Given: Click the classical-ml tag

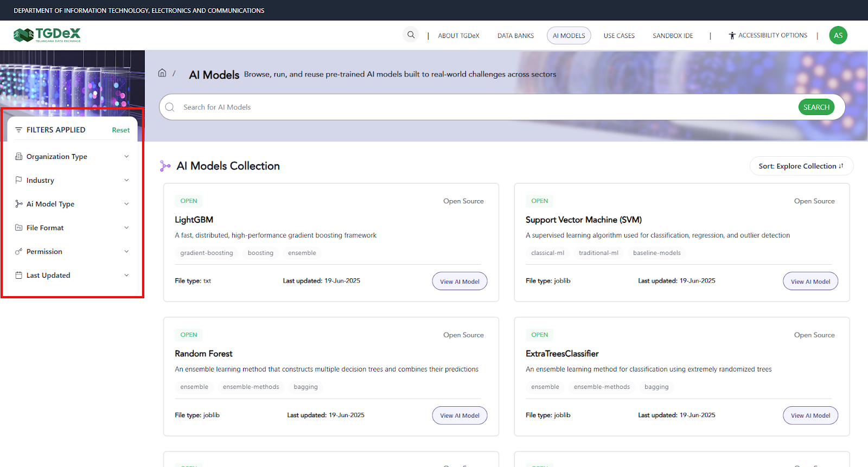Looking at the screenshot, I should coord(547,253).
